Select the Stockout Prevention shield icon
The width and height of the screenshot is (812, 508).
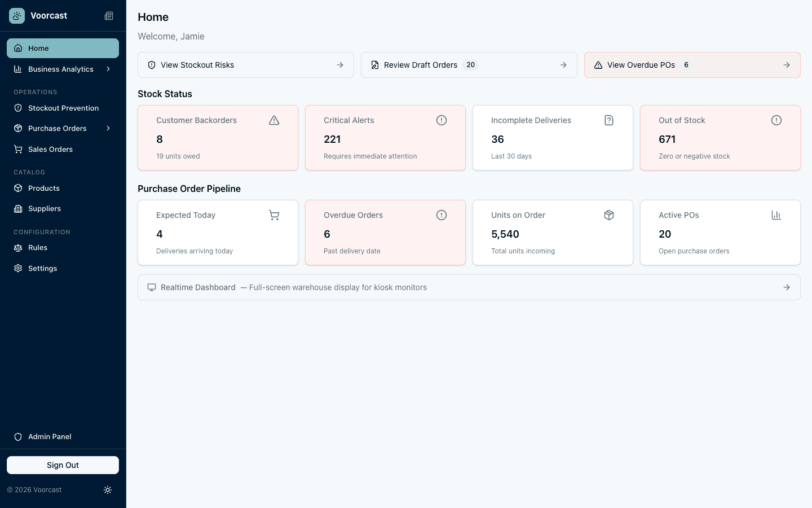[x=17, y=108]
